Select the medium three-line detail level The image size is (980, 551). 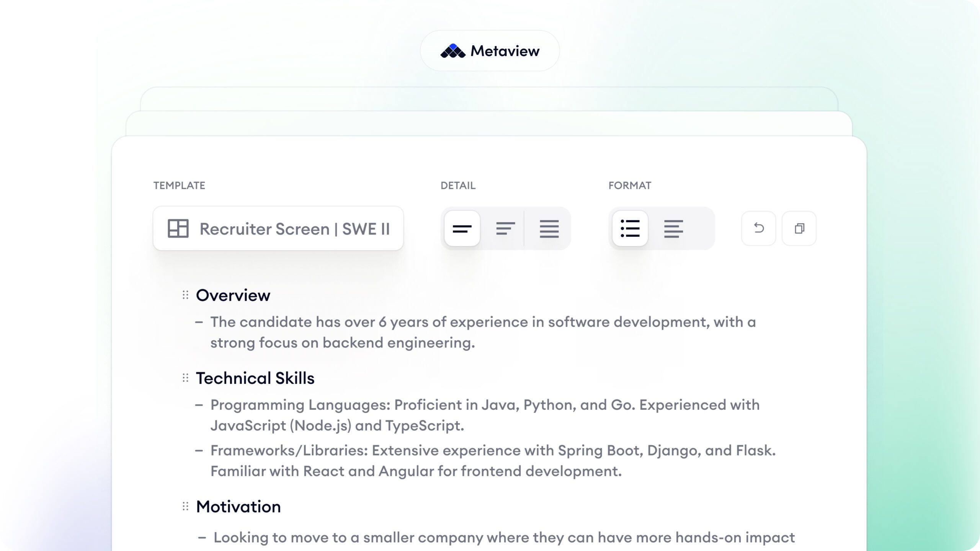(505, 229)
